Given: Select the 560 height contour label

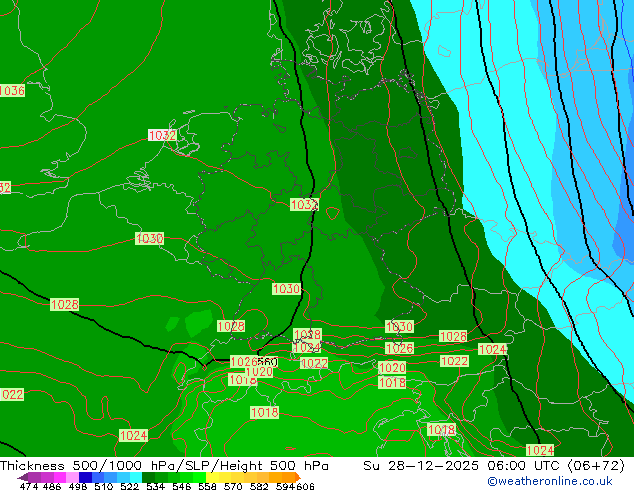Looking at the screenshot, I should 268,361.
